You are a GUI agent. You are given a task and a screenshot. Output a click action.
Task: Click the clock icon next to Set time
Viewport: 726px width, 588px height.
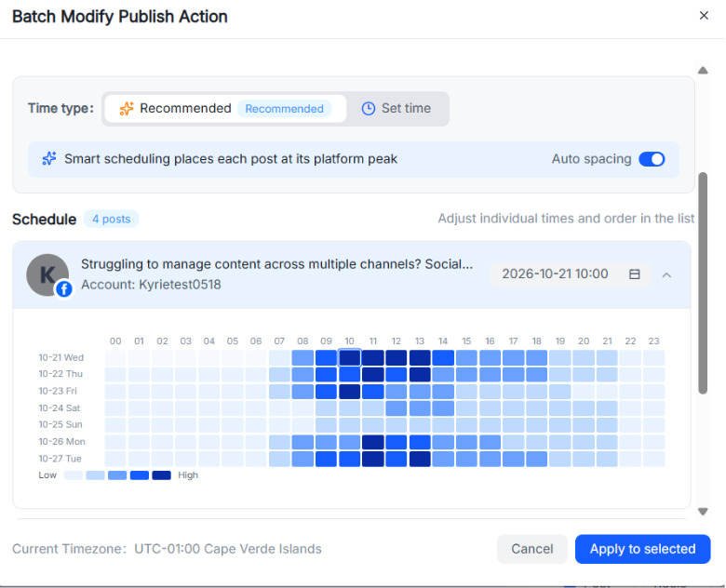[x=368, y=108]
